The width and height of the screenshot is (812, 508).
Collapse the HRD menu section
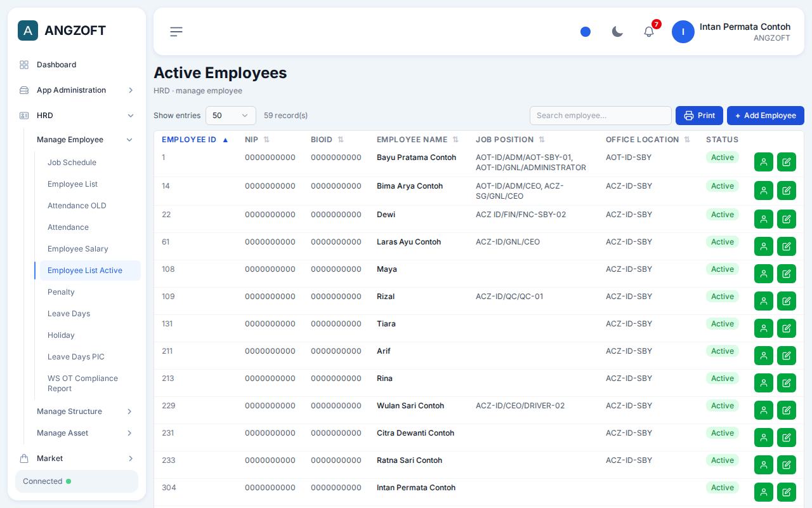[x=77, y=116]
